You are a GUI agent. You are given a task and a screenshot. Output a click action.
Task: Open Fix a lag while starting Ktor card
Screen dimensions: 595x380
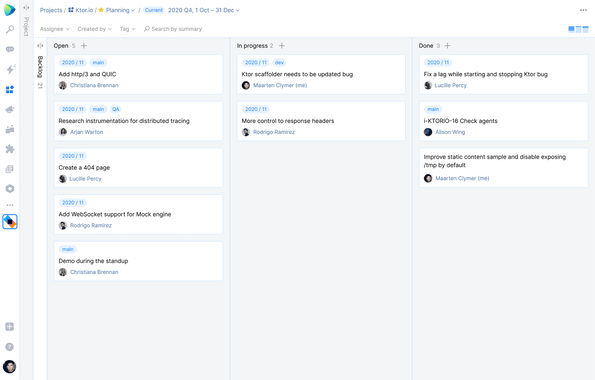point(504,74)
